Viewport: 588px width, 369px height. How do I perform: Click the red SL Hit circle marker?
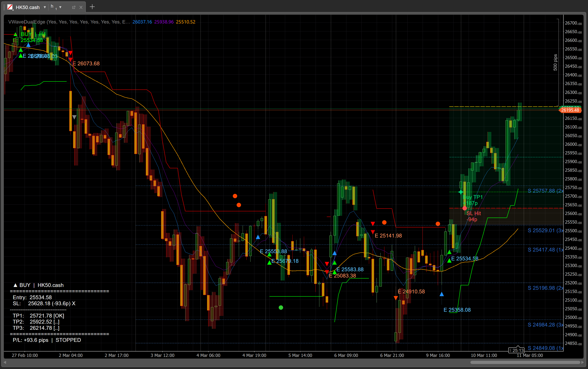[465, 208]
